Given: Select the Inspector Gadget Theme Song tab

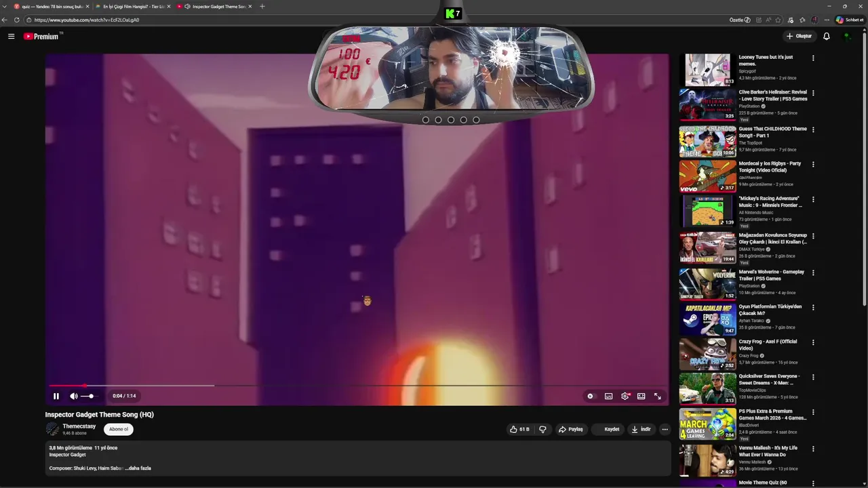Looking at the screenshot, I should [x=216, y=6].
